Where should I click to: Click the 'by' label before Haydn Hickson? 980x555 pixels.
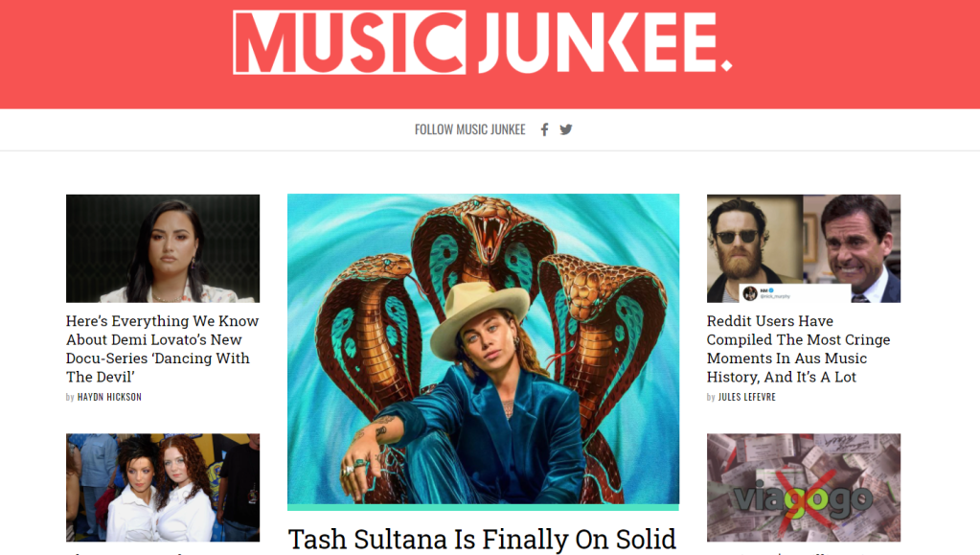70,398
